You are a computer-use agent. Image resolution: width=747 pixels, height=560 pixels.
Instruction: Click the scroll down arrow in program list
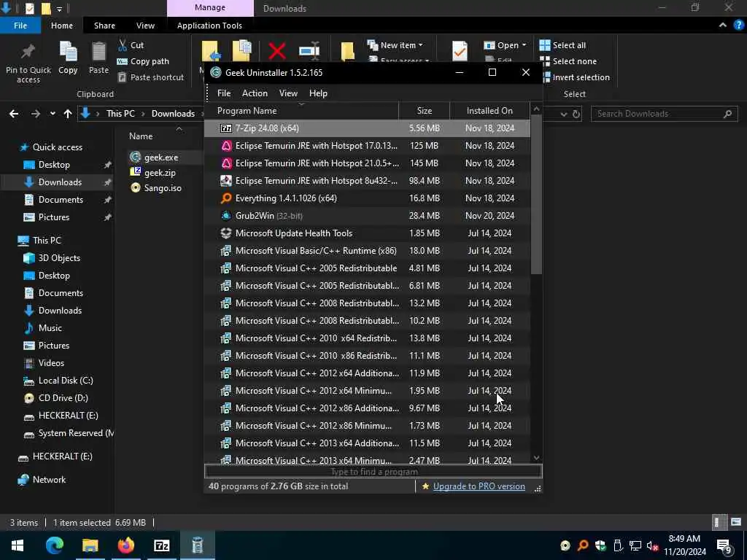click(536, 458)
